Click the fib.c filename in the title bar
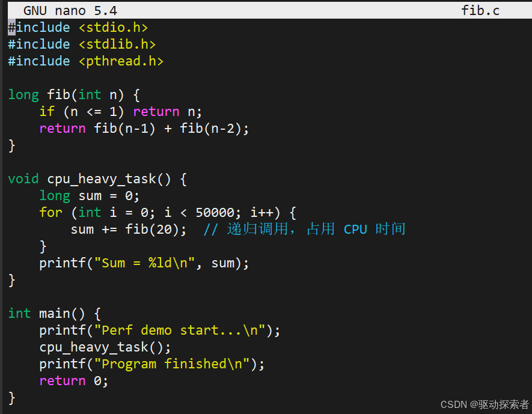532x414 pixels. coord(480,10)
